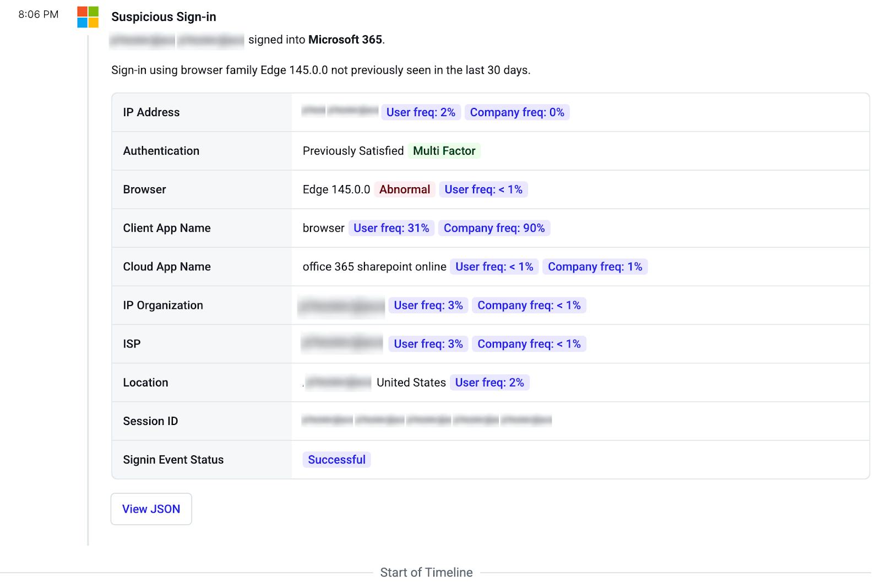Click the Company freq: 90% badge
Screen dimensions: 881x588
click(494, 228)
